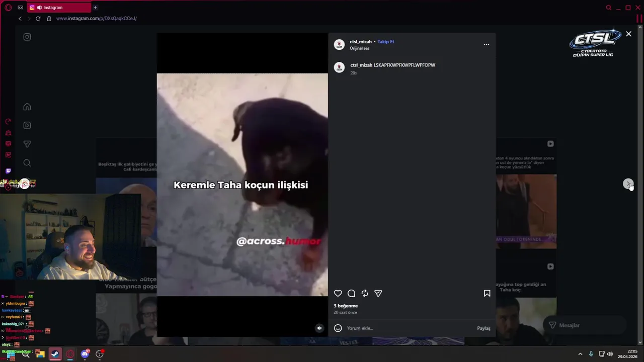
Task: Click the site security padlock icon
Action: click(49, 19)
